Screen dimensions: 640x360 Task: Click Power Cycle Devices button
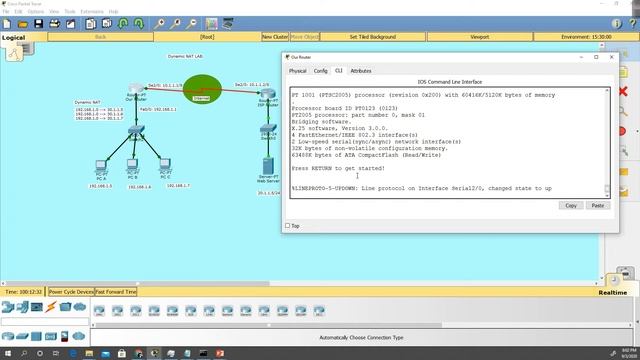pyautogui.click(x=71, y=292)
